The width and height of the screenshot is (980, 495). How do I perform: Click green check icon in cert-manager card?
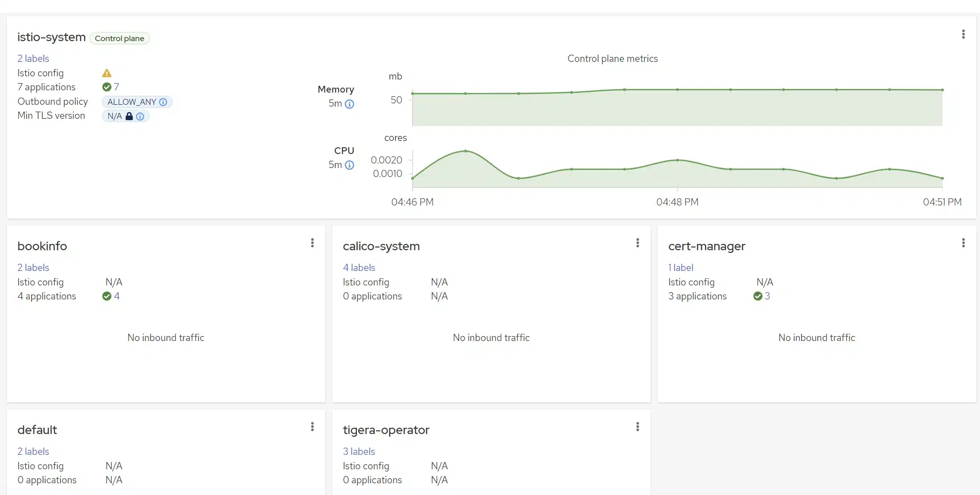pyautogui.click(x=758, y=296)
